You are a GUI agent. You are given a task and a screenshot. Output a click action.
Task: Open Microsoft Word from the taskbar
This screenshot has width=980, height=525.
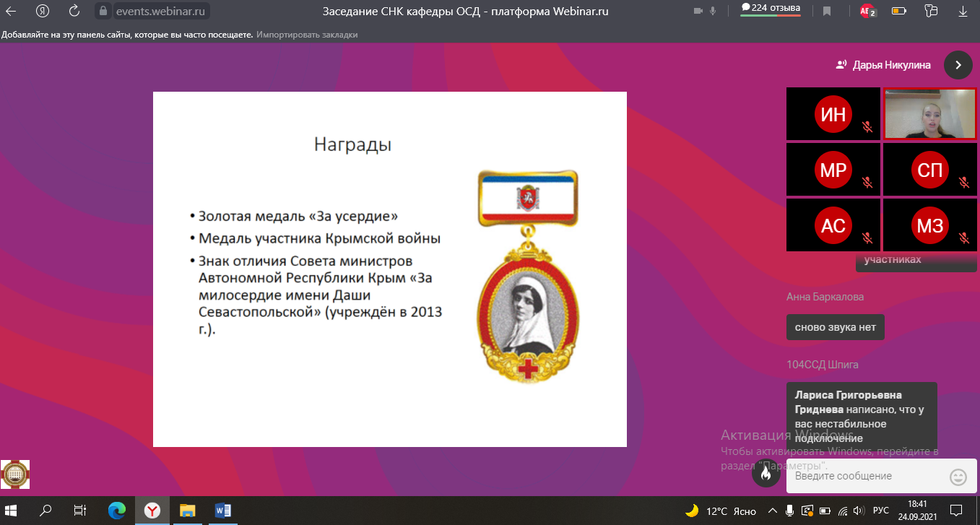(x=223, y=511)
